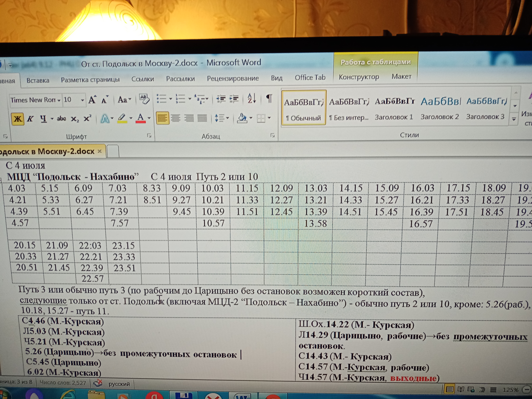Click the Clear Formatting icon
The image size is (532, 399).
144,99
